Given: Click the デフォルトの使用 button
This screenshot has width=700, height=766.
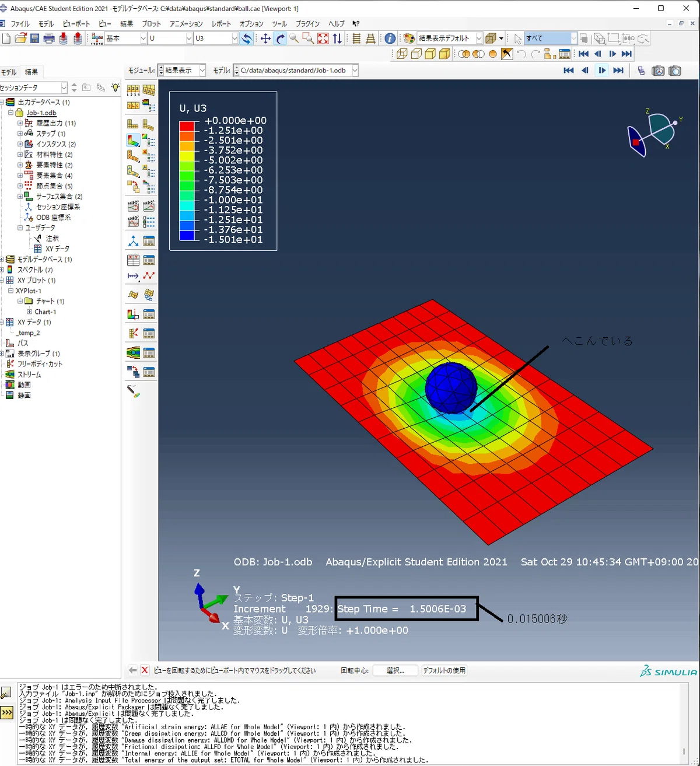Looking at the screenshot, I should coord(444,671).
